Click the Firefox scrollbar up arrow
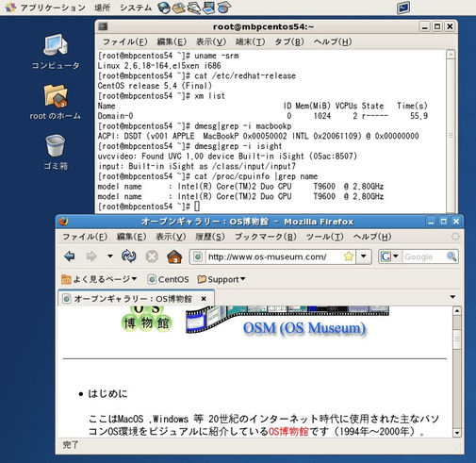476x463 pixels. coord(457,311)
